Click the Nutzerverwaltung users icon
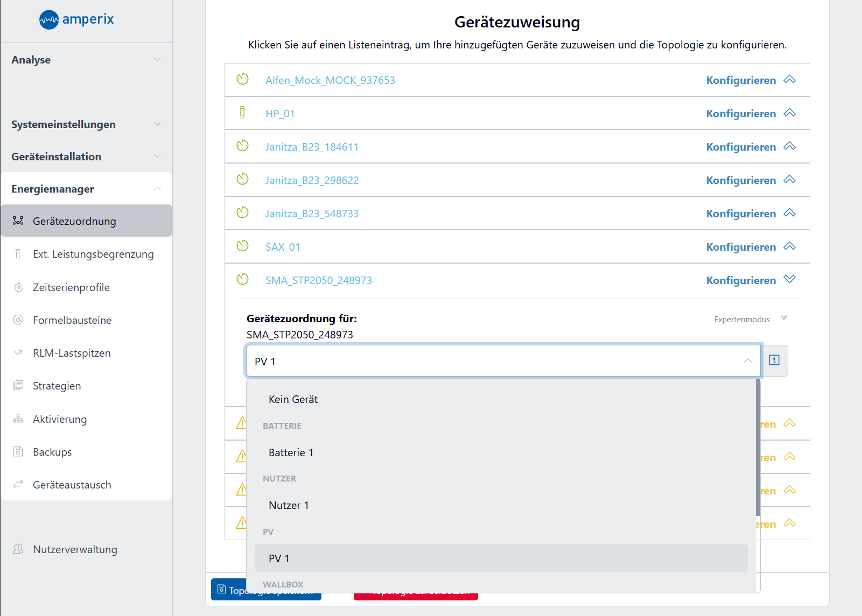 click(18, 549)
